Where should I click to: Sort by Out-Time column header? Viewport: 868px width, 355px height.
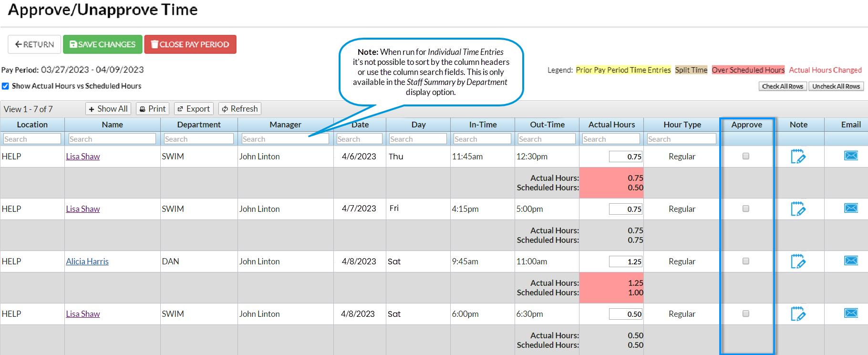pyautogui.click(x=548, y=125)
